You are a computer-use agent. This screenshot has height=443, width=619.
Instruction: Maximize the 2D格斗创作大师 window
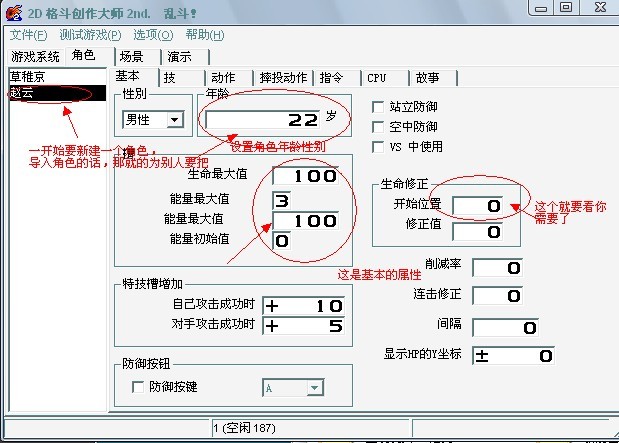click(x=566, y=8)
